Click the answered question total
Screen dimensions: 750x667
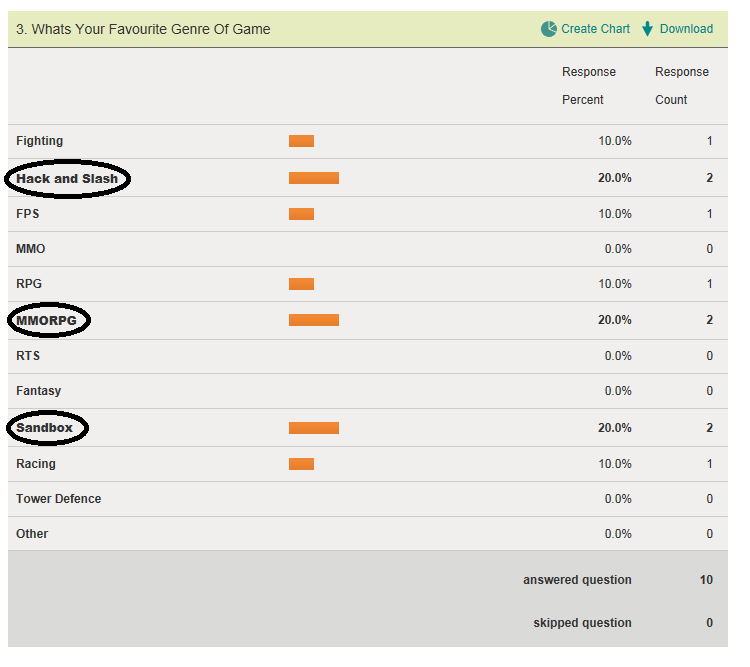pyautogui.click(x=706, y=580)
